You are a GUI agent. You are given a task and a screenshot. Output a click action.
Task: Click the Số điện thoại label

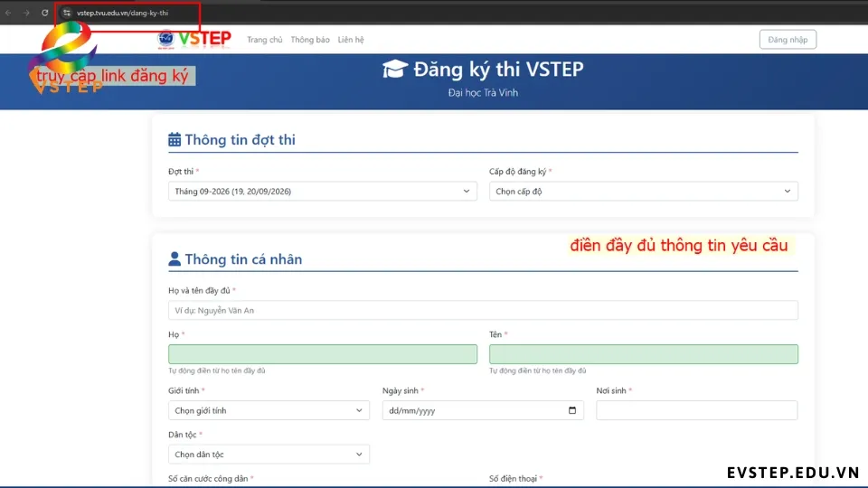click(514, 479)
